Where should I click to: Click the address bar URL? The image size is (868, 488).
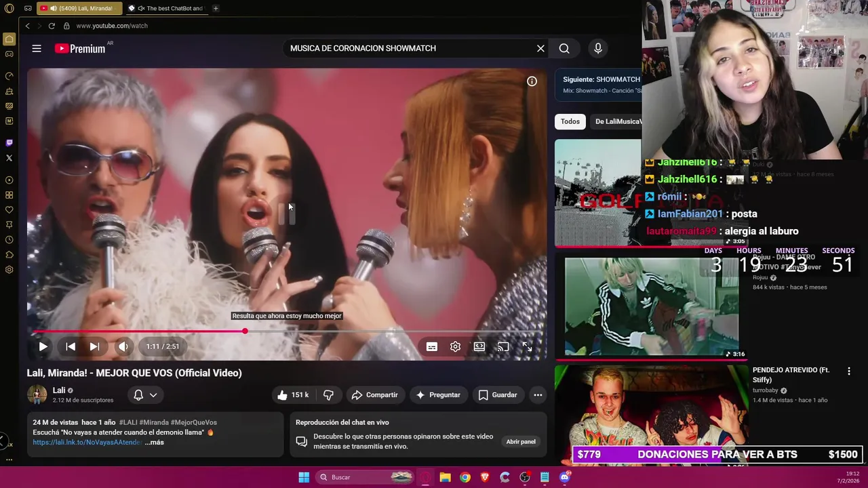click(112, 26)
